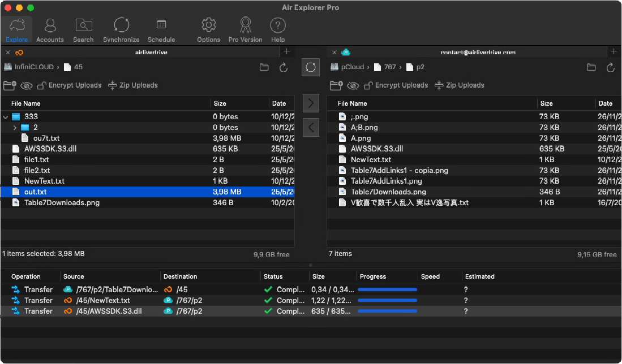Open the Schedule tool
Image resolution: width=622 pixels, height=364 pixels.
pyautogui.click(x=161, y=30)
